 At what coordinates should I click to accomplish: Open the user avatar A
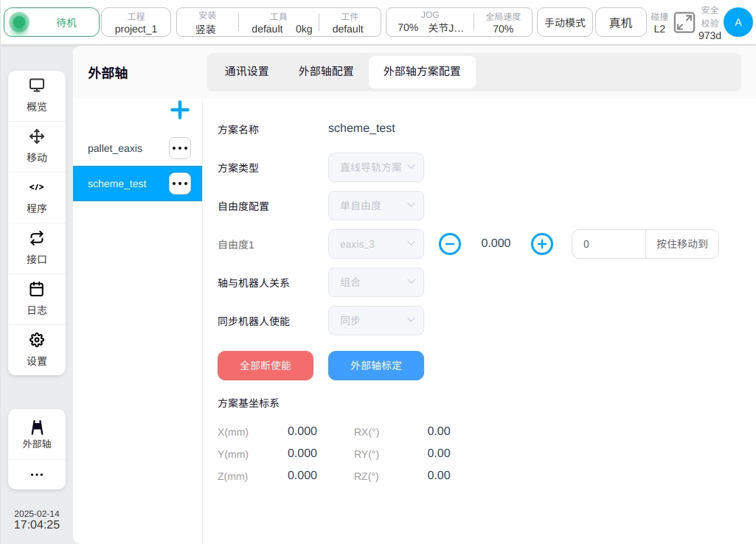(738, 22)
